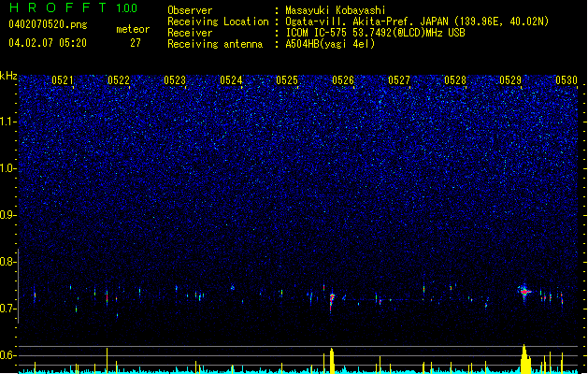Select the filename 0402070520.png
Viewport: 588px width, 374px height.
pyautogui.click(x=48, y=25)
